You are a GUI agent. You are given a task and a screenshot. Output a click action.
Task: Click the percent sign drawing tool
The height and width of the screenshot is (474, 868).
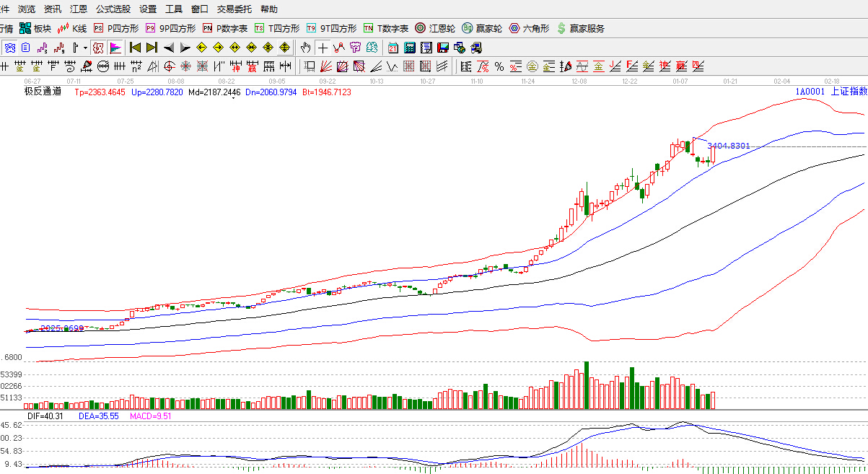(499, 67)
